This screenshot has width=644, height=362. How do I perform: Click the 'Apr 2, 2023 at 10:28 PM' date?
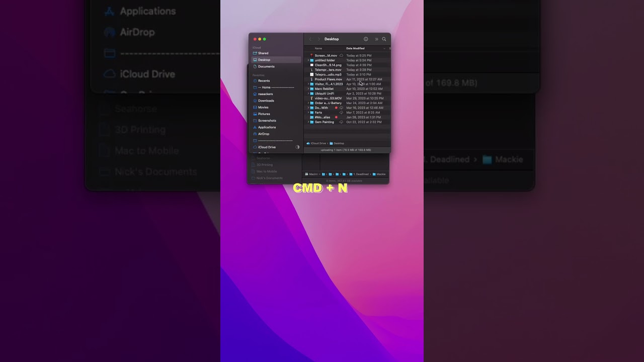364,94
